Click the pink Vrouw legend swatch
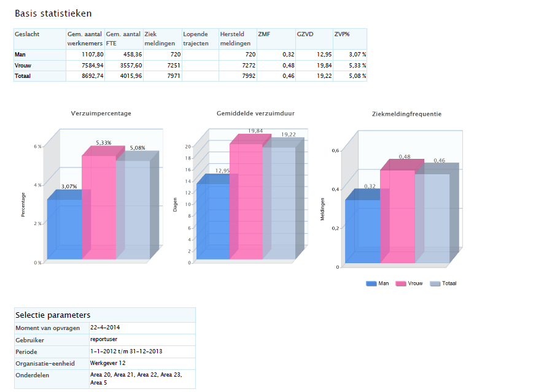The height and width of the screenshot is (392, 555). [x=401, y=283]
